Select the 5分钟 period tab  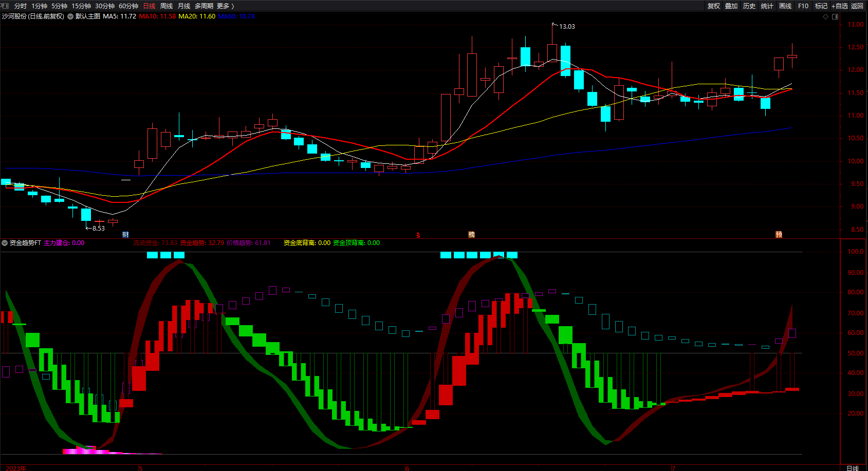click(x=59, y=6)
